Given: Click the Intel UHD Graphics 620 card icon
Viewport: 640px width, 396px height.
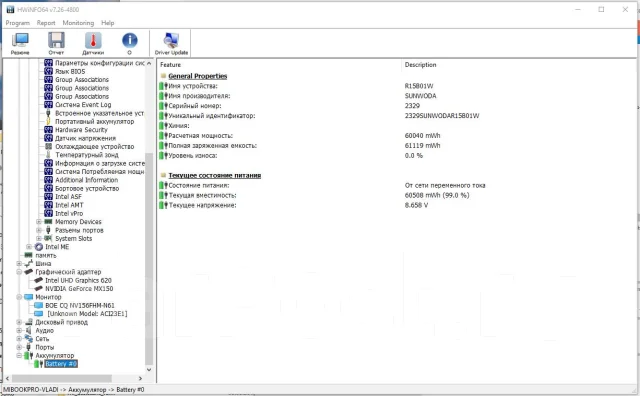Looking at the screenshot, I should [x=39, y=280].
